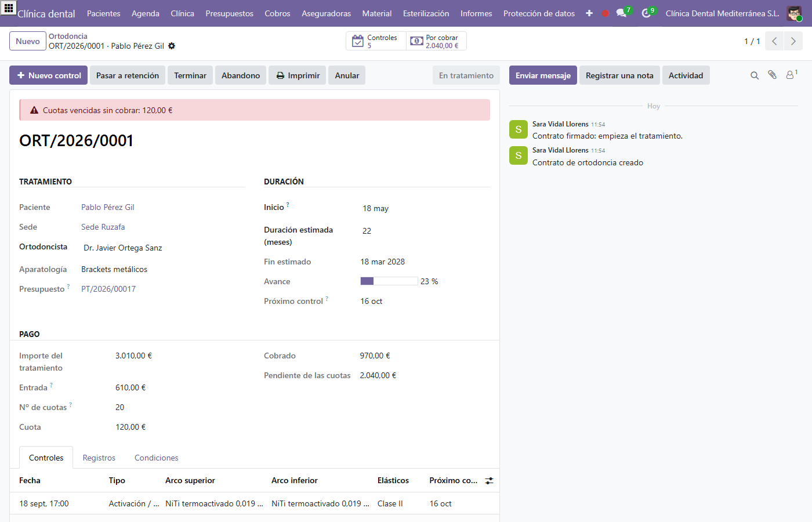Open the Controles smart button
Viewport: 812px width, 522px height.
click(x=376, y=41)
